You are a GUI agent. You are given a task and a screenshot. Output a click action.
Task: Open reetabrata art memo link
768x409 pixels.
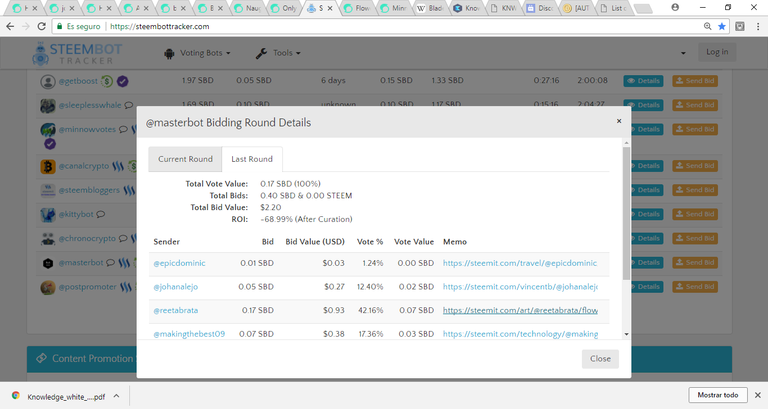click(x=520, y=310)
